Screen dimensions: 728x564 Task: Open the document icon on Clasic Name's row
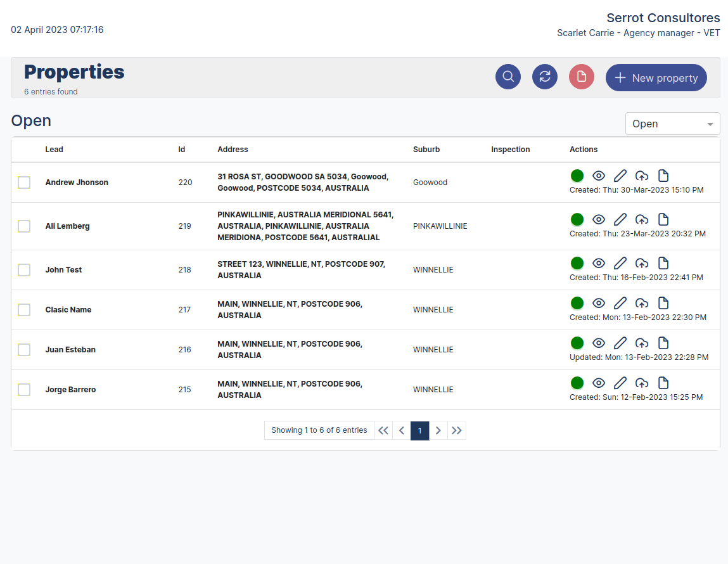click(x=663, y=303)
